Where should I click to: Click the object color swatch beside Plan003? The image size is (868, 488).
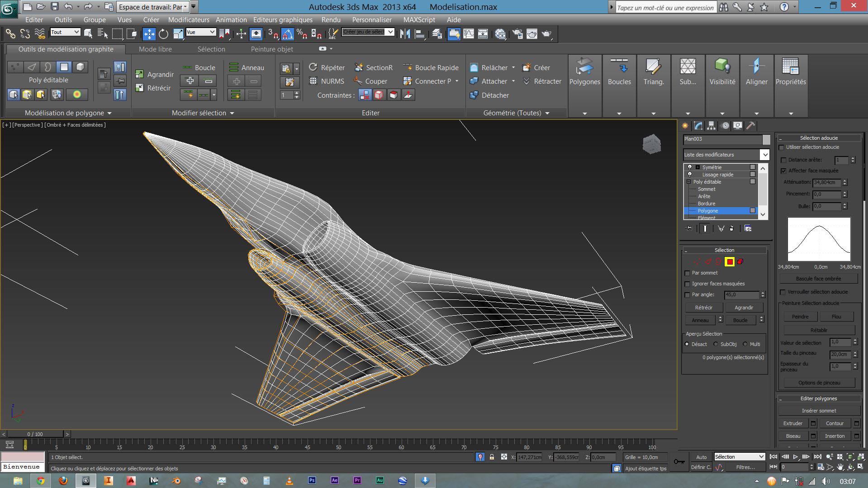[766, 139]
